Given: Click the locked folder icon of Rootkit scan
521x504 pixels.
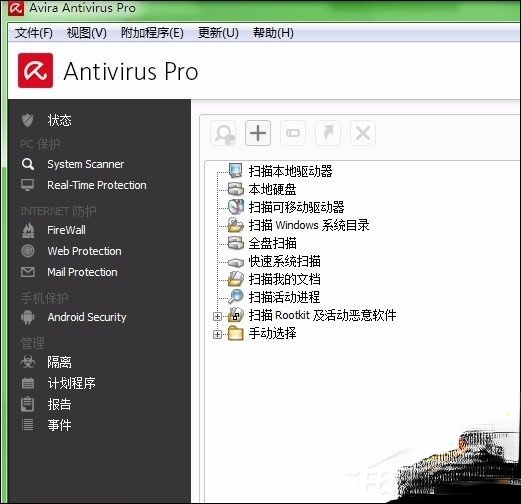Looking at the screenshot, I should click(x=236, y=315).
